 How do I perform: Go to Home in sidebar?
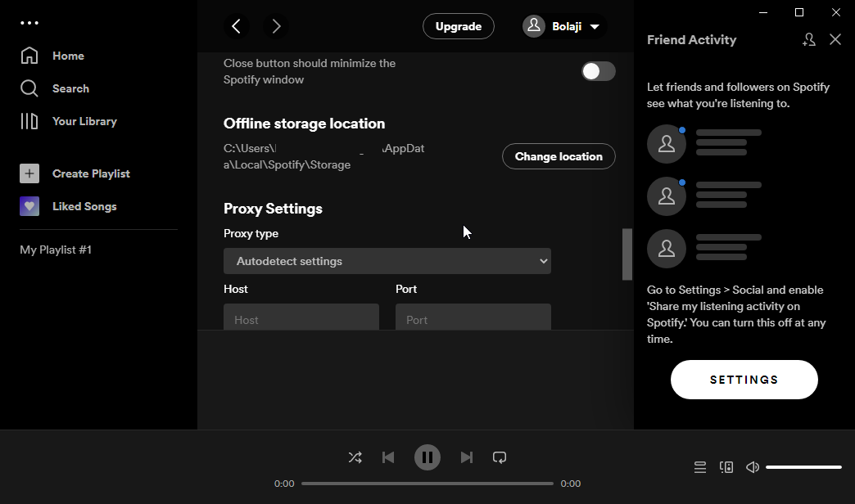click(x=52, y=56)
